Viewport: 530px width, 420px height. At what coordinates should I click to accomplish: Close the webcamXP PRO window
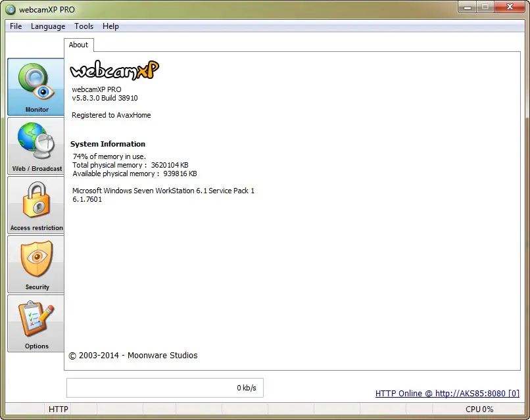pos(510,7)
